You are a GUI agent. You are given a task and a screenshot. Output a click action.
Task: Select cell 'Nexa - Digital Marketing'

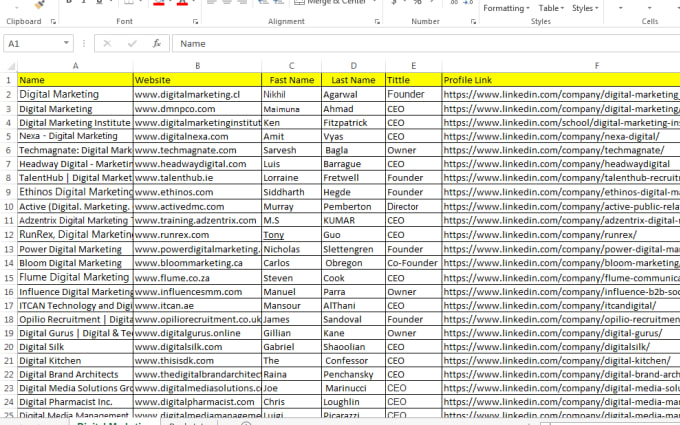tap(75, 136)
